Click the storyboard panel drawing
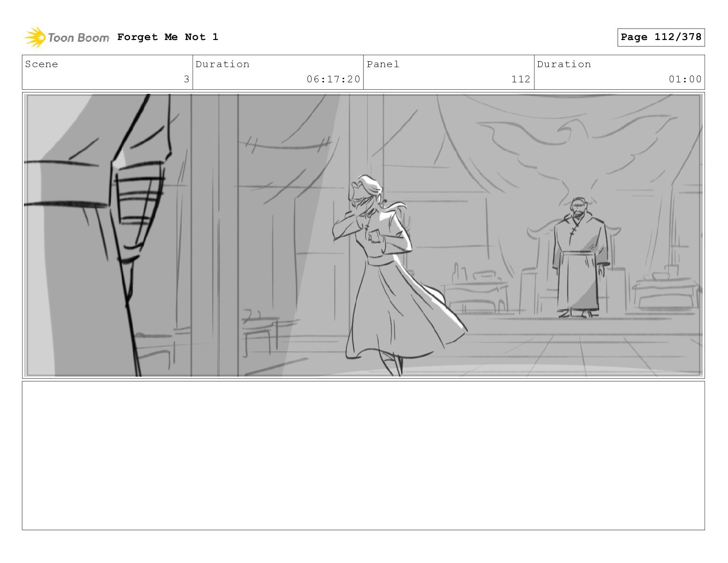 click(364, 235)
